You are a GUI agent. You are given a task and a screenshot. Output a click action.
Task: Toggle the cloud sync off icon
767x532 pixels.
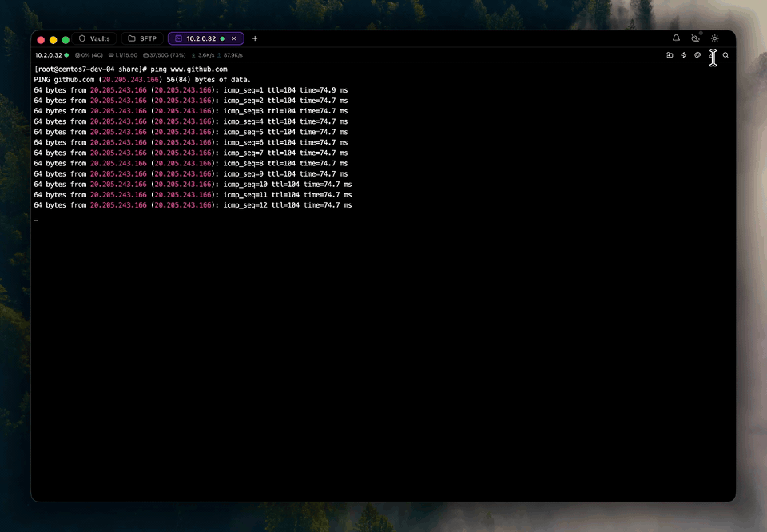(x=695, y=38)
